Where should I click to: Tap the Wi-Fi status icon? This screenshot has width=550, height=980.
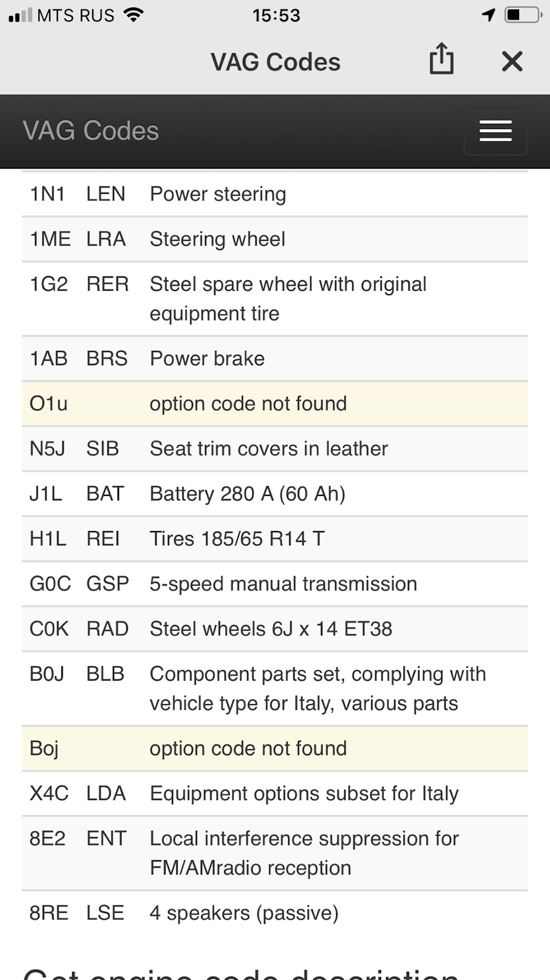[x=133, y=15]
